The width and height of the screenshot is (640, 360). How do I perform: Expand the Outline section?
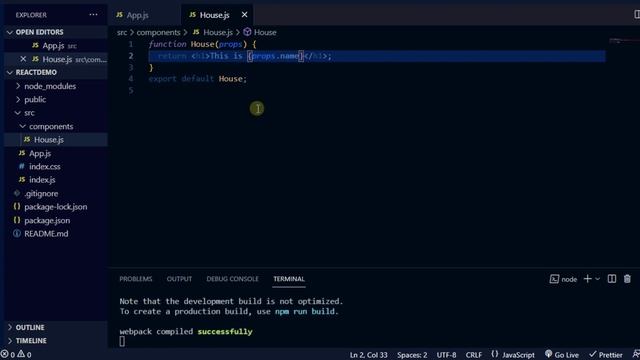tap(30, 327)
